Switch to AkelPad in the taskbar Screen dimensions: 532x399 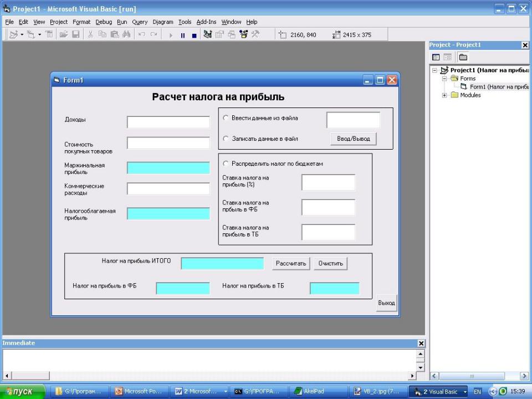click(318, 392)
